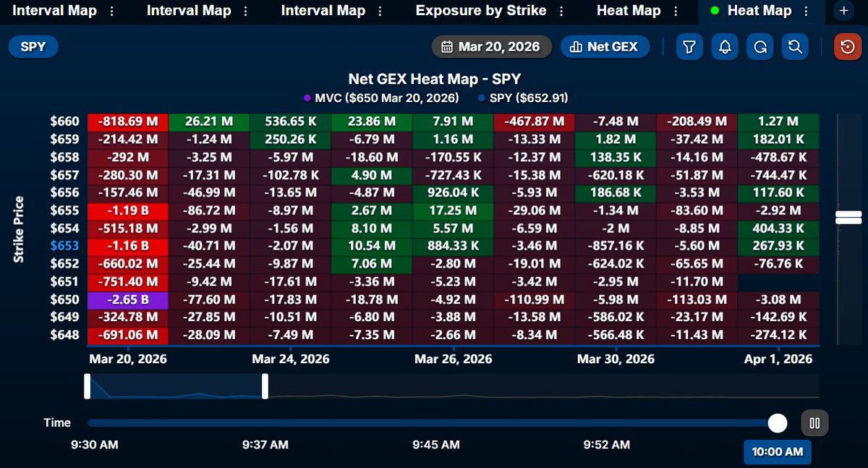Open the kebab menu beside Exposure by Strike
The height and width of the screenshot is (468, 868).
561,11
